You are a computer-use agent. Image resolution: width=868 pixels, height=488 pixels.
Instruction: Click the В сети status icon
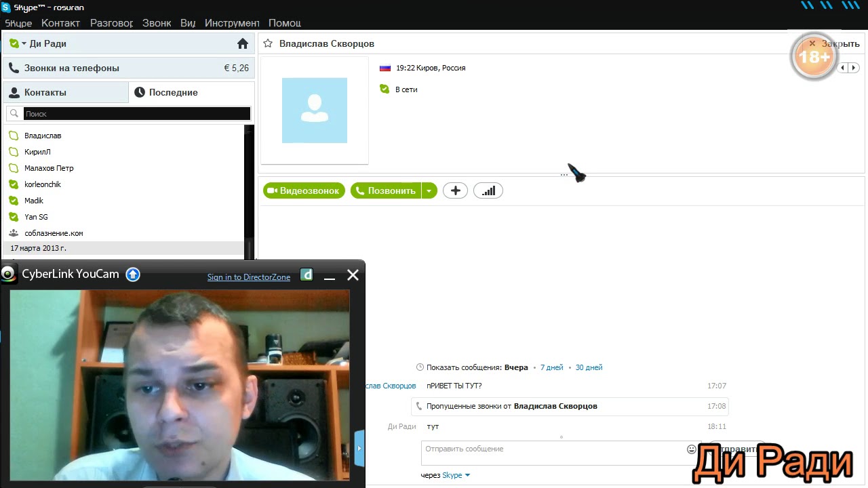click(x=384, y=89)
